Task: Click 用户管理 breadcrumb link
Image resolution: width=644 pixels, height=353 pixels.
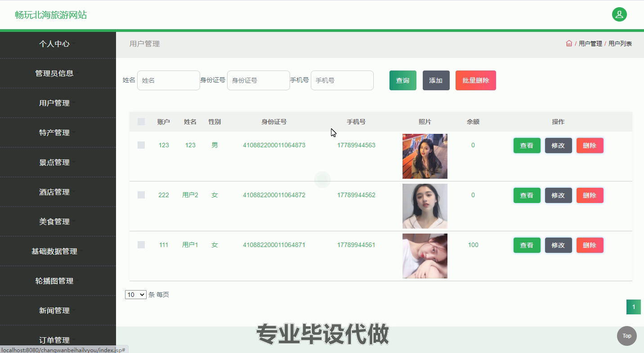Action: 590,44
